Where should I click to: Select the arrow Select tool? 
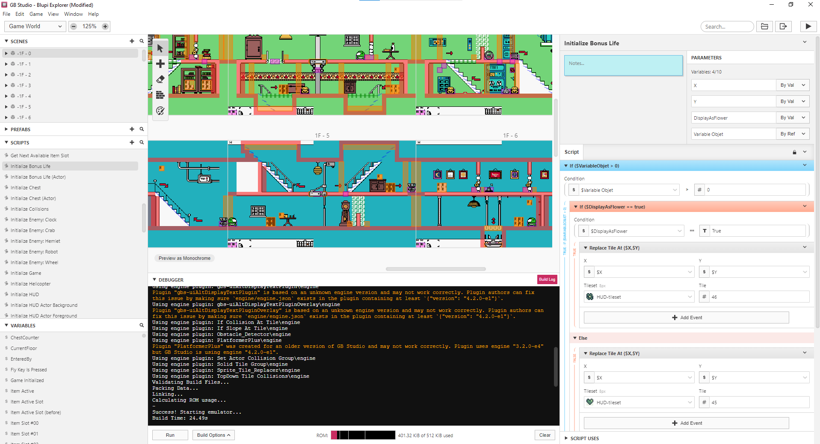point(160,48)
